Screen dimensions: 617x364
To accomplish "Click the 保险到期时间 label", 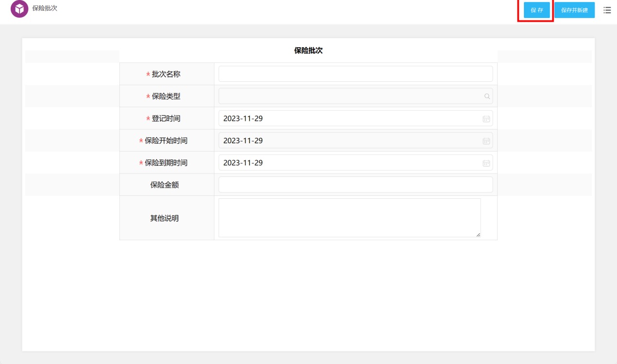I will point(166,163).
